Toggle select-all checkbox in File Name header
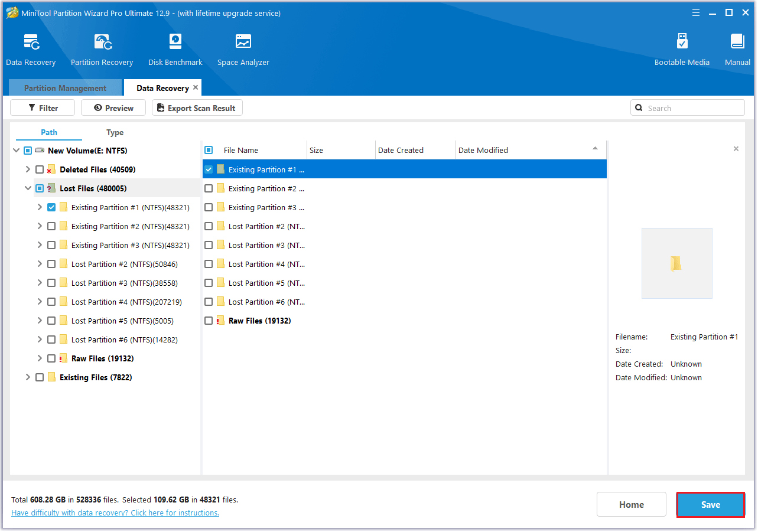 [209, 150]
